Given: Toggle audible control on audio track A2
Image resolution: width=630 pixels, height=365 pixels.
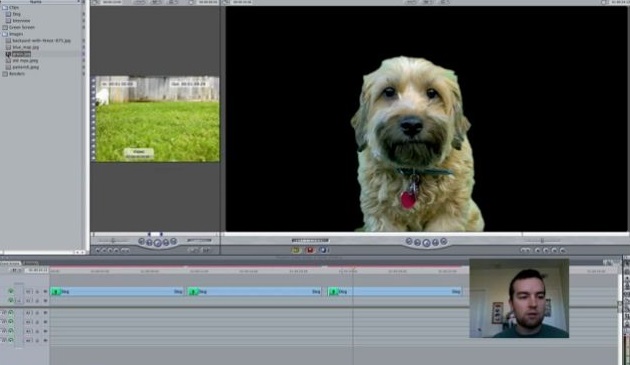Looking at the screenshot, I should 11,322.
